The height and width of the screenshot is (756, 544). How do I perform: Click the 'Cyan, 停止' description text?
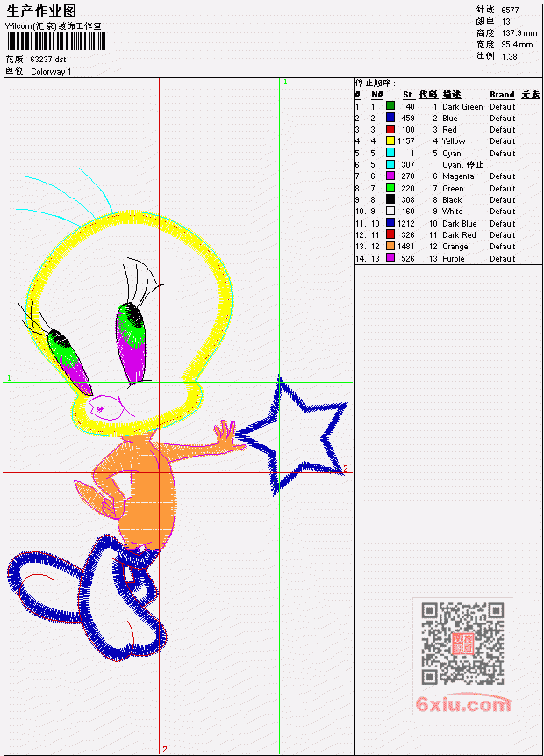click(x=462, y=165)
